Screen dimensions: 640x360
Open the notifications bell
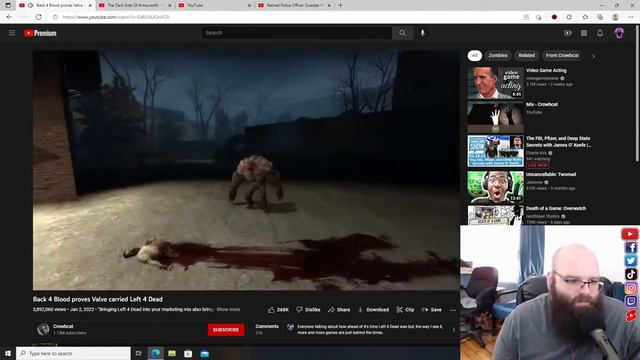click(x=600, y=33)
